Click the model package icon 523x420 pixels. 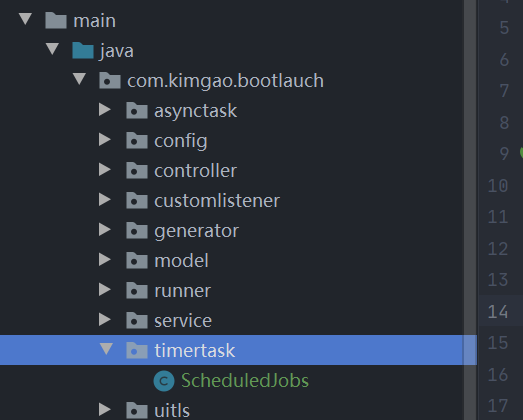click(x=137, y=260)
